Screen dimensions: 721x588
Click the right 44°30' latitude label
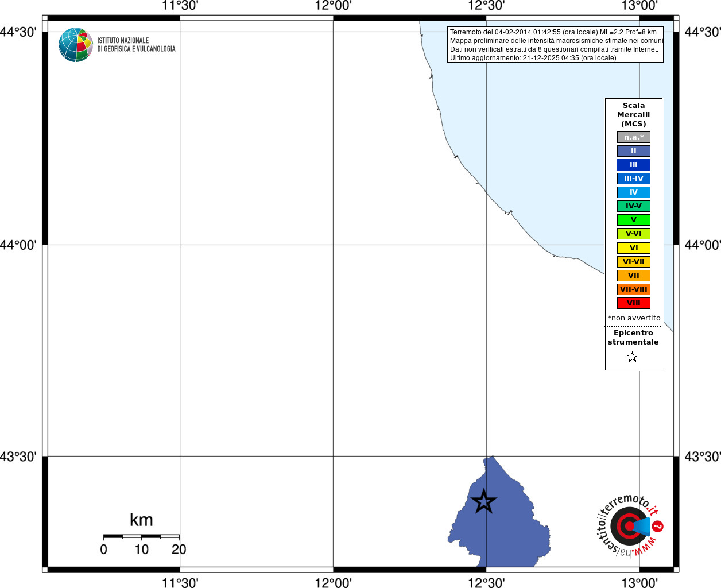click(703, 32)
